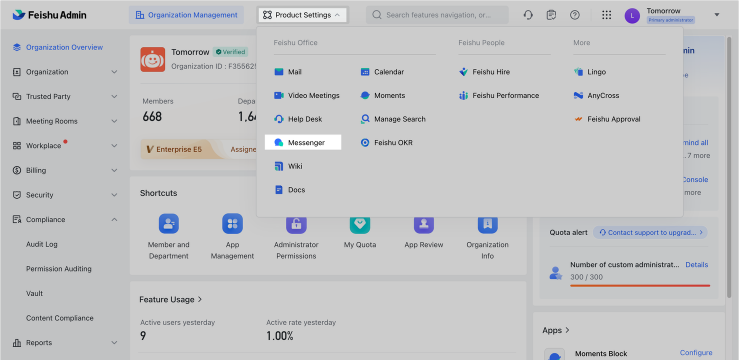Open Details for custom administrators quota
This screenshot has width=739, height=360.
697,265
